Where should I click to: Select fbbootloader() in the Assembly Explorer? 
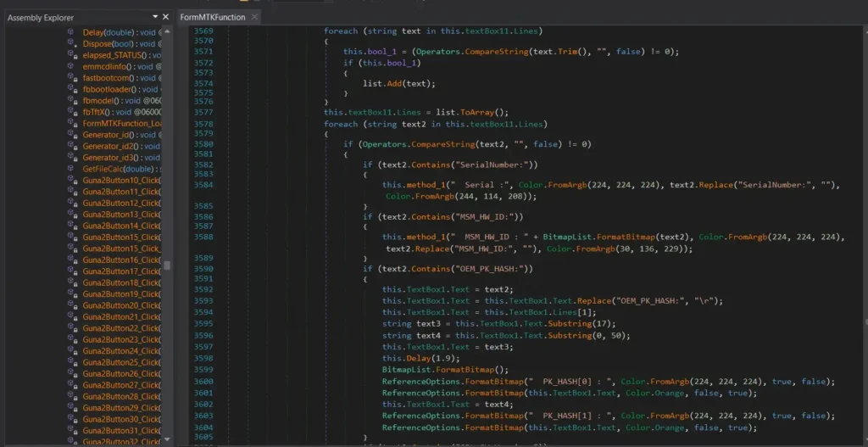click(121, 89)
